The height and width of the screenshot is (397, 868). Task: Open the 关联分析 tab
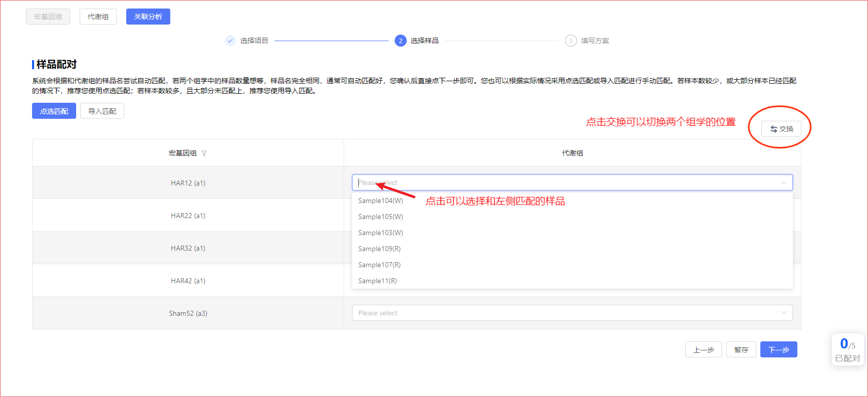[x=148, y=17]
